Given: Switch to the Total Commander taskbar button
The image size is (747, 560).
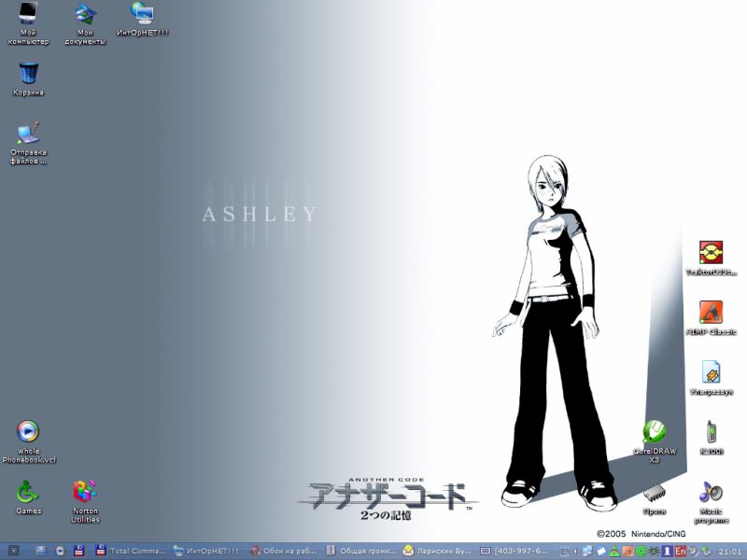Looking at the screenshot, I should [x=131, y=551].
